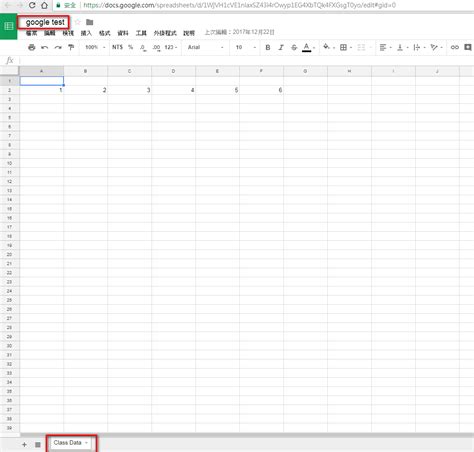
Task: Select the cell containing 2
Action: [x=86, y=90]
